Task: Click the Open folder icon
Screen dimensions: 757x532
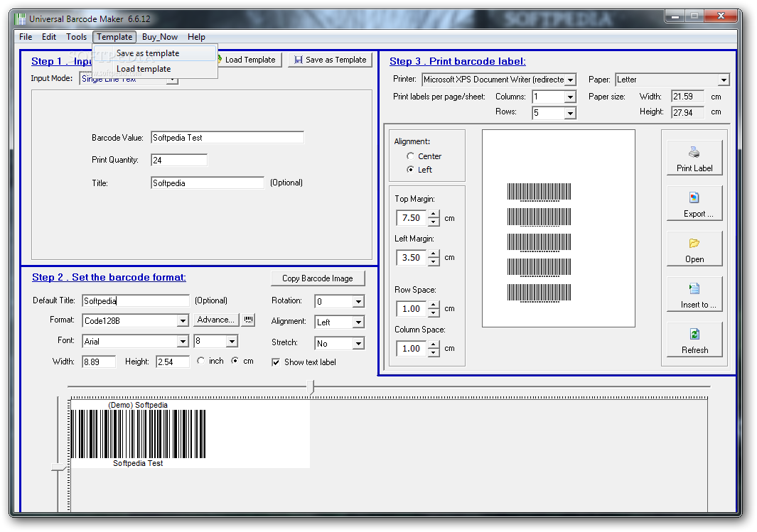Action: click(694, 243)
